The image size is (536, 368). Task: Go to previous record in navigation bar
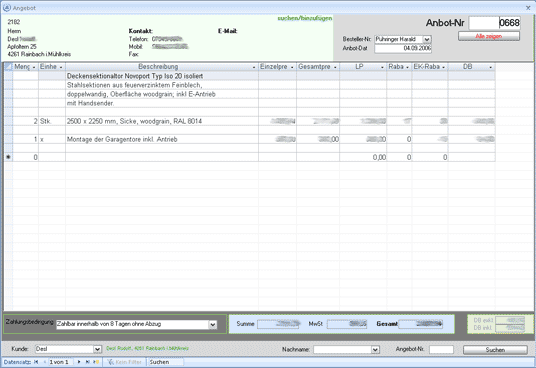(x=45, y=362)
